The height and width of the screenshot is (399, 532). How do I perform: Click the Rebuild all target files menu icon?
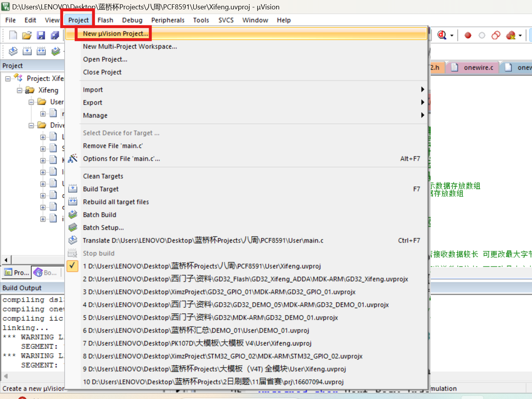(73, 202)
